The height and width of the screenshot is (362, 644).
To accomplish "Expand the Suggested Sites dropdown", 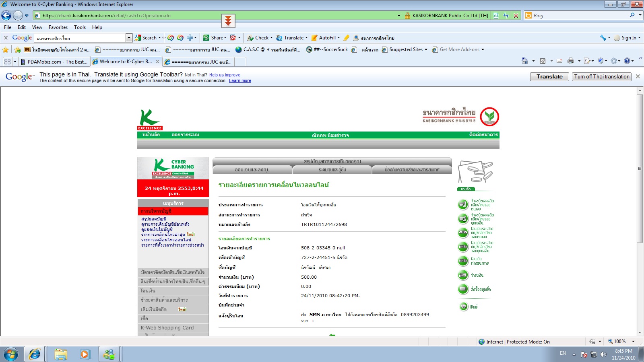I will (426, 49).
